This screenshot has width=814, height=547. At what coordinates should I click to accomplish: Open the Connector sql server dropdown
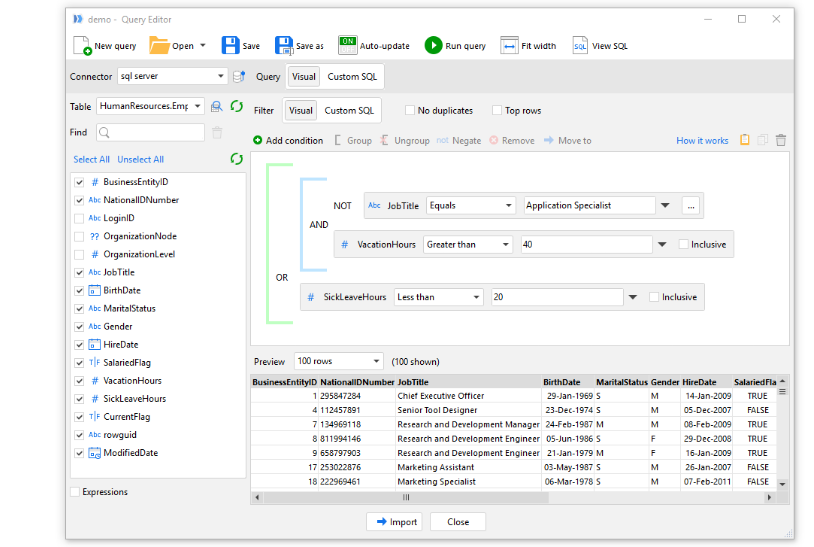point(172,76)
